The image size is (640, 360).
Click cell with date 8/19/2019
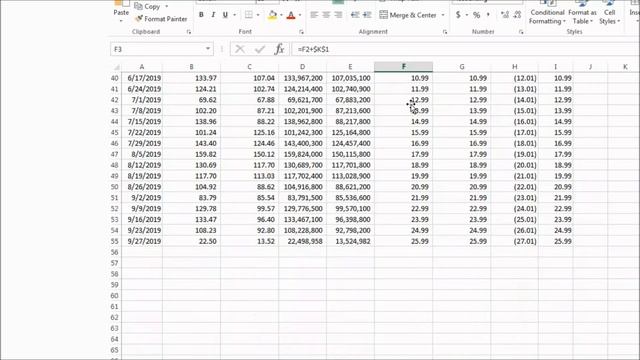point(142,176)
